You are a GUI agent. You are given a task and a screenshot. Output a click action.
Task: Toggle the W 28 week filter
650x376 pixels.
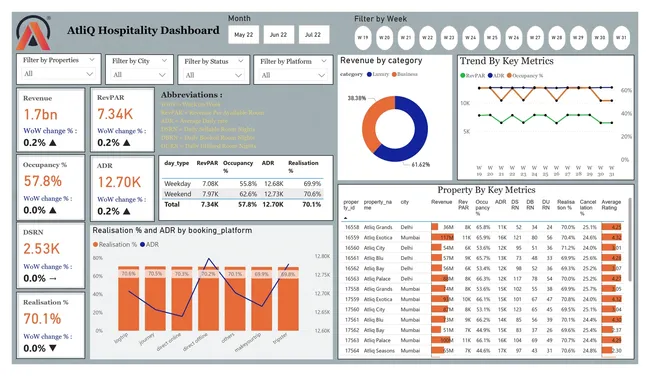pyautogui.click(x=557, y=37)
